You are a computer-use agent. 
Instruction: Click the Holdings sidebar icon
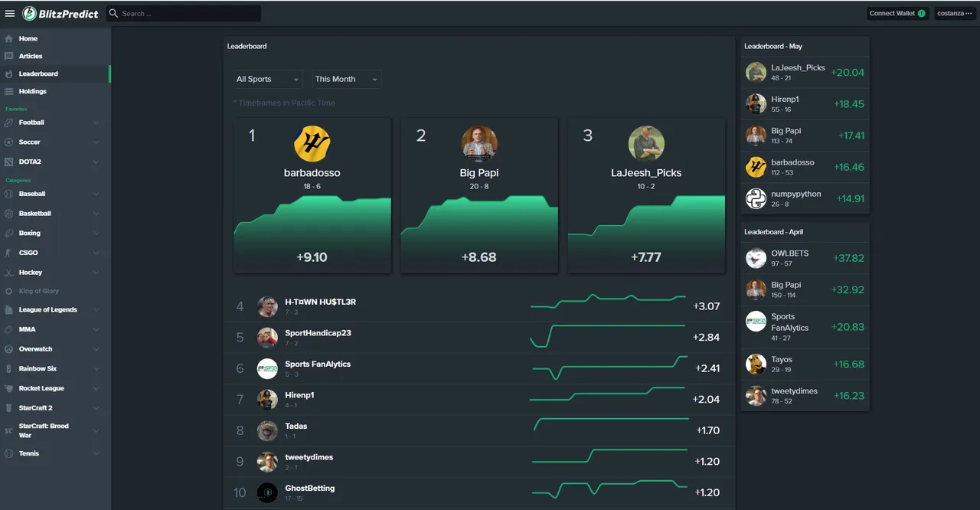pyautogui.click(x=8, y=91)
